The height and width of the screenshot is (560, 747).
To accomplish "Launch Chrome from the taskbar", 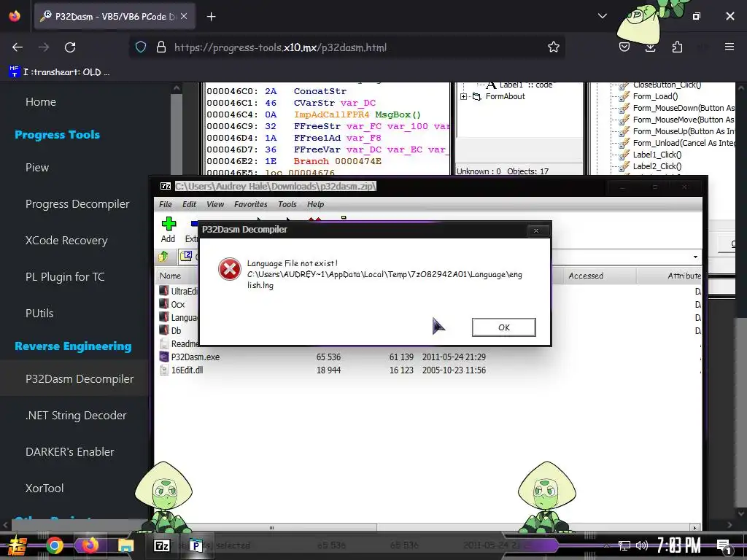I will click(x=54, y=545).
